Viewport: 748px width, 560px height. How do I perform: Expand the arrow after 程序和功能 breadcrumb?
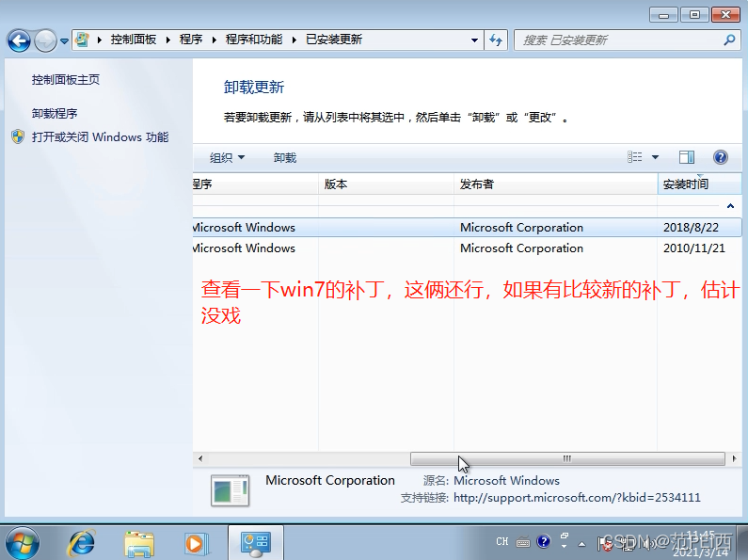tap(294, 40)
